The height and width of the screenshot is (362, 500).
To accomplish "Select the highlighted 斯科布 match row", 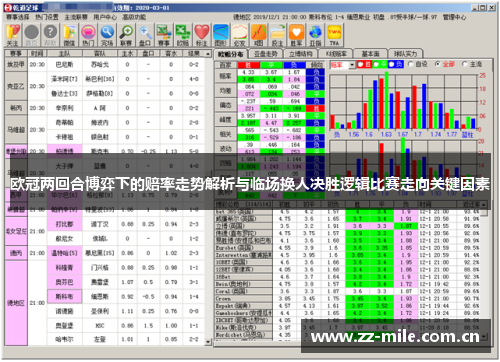I will tap(126, 296).
